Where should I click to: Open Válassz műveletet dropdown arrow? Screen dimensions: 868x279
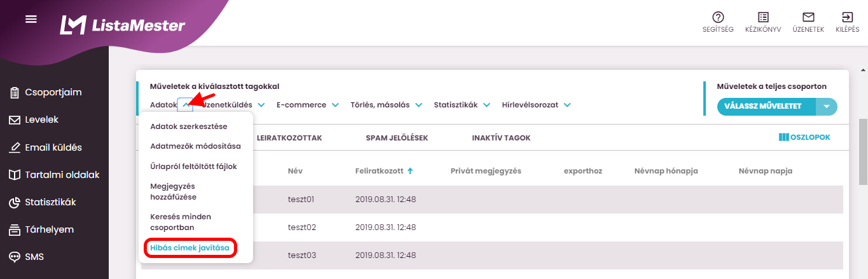tap(826, 106)
